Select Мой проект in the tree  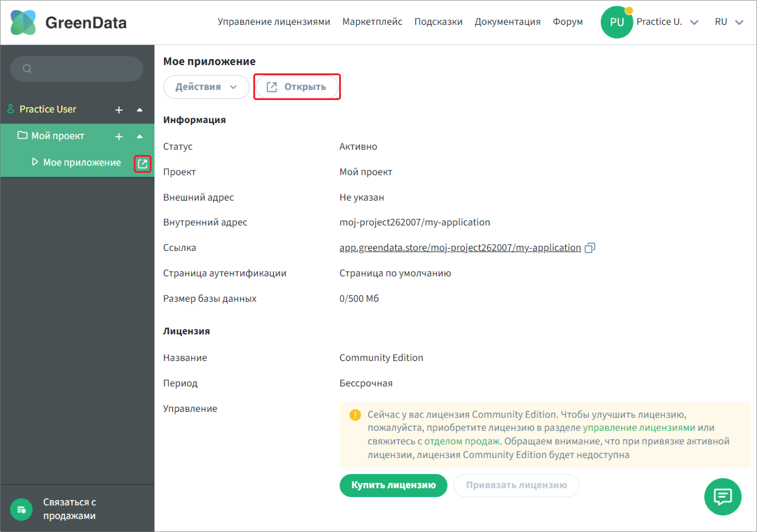(58, 136)
